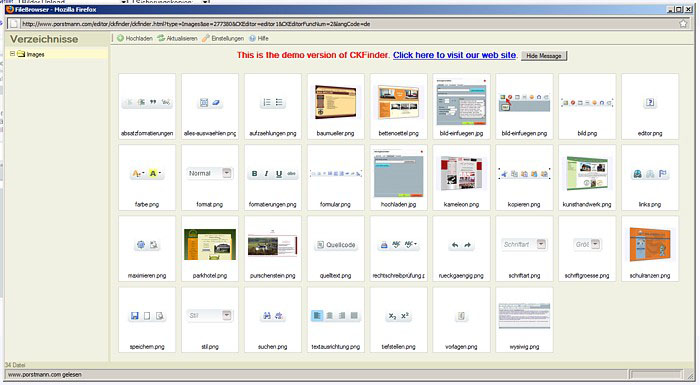Click 'www.porstmann.com gelesen' status text

pyautogui.click(x=45, y=374)
